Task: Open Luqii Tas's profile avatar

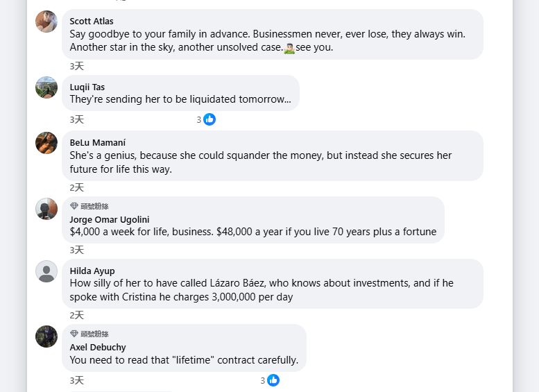Action: [46, 87]
